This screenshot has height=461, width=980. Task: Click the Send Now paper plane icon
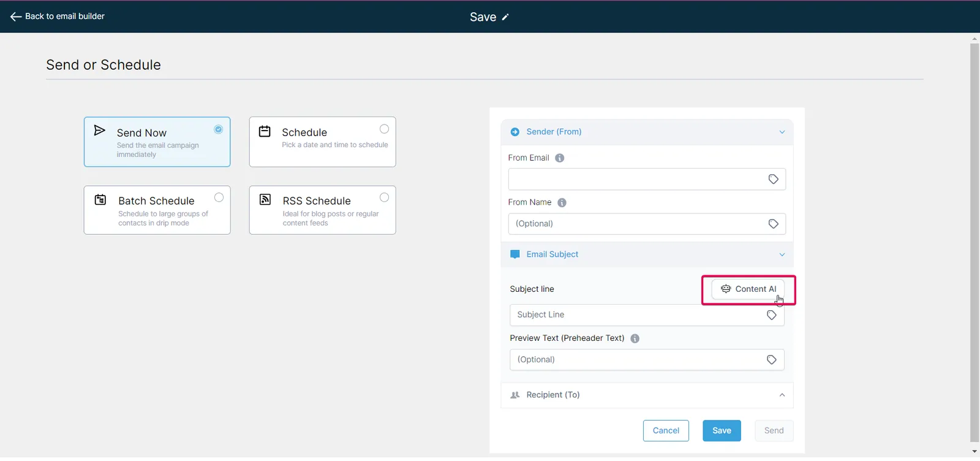pyautogui.click(x=99, y=130)
